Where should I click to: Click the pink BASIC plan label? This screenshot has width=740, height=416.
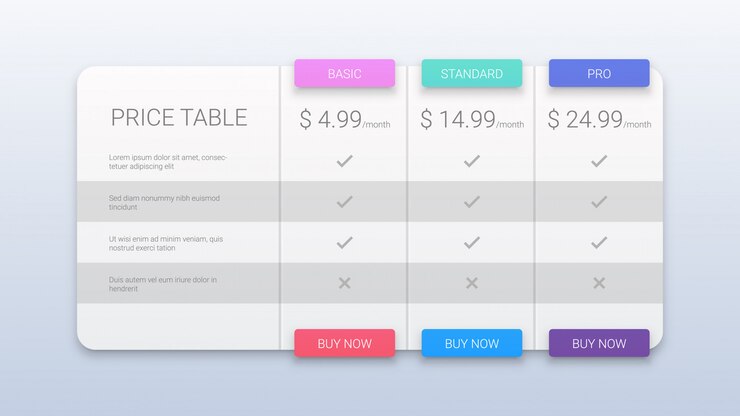click(x=345, y=73)
